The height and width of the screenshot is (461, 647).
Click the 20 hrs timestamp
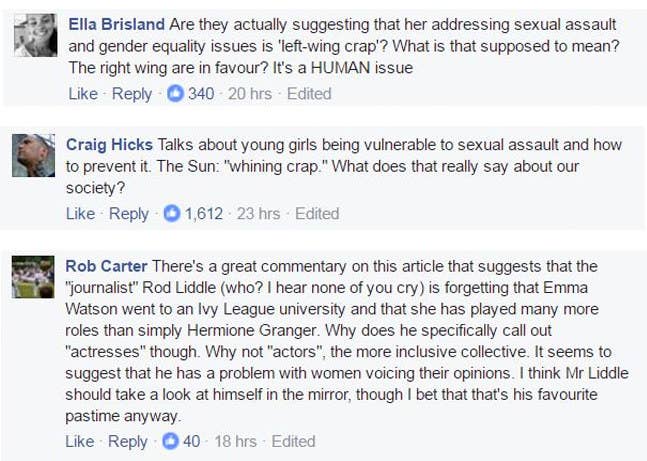click(250, 94)
